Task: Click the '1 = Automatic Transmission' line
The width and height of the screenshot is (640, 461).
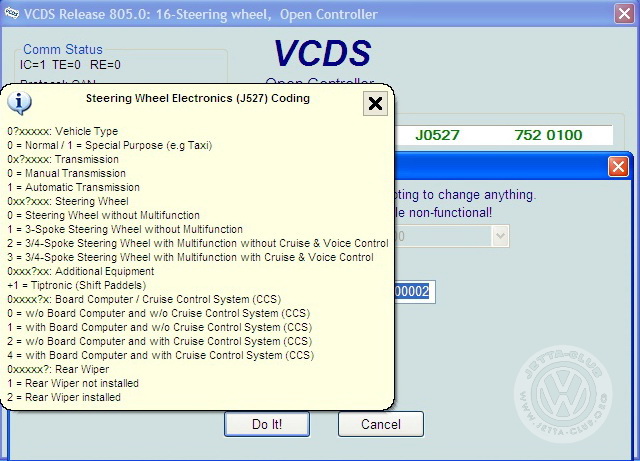Action: [x=73, y=187]
